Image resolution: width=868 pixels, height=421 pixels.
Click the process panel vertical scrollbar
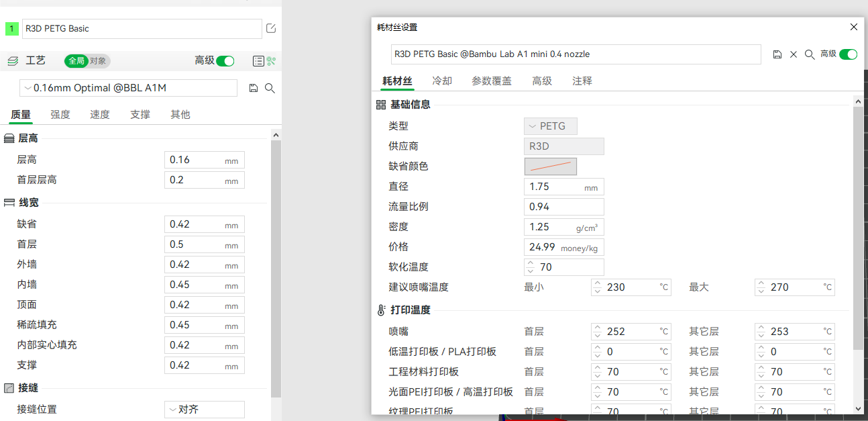tap(276, 269)
